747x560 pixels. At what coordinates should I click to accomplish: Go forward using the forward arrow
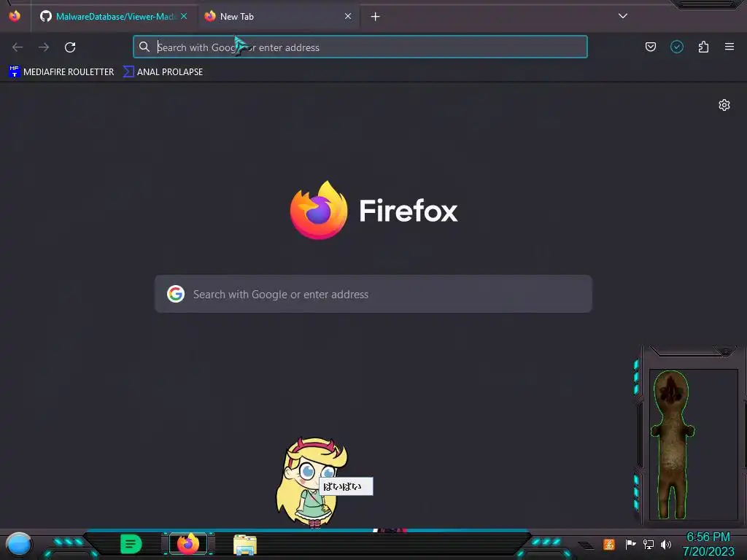(44, 47)
